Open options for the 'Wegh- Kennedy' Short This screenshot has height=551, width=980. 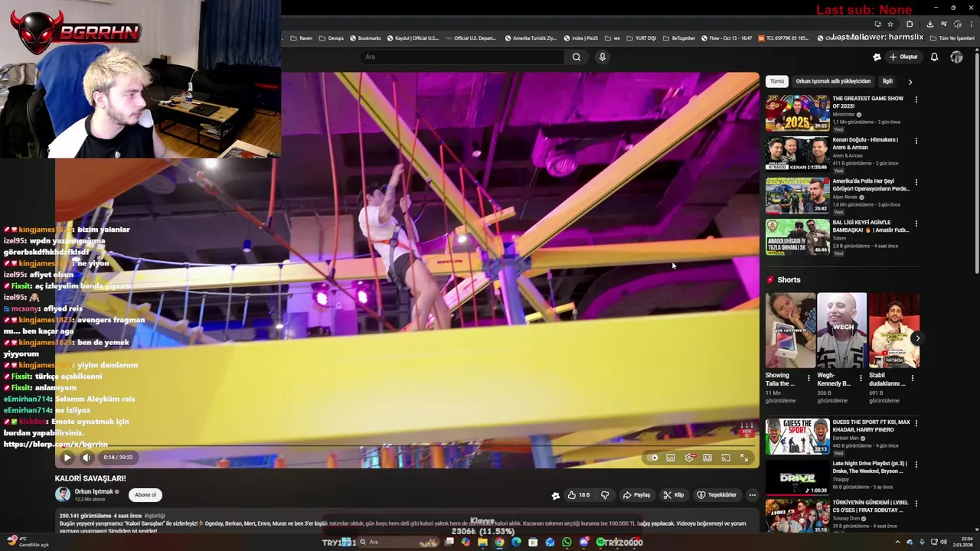pos(860,378)
